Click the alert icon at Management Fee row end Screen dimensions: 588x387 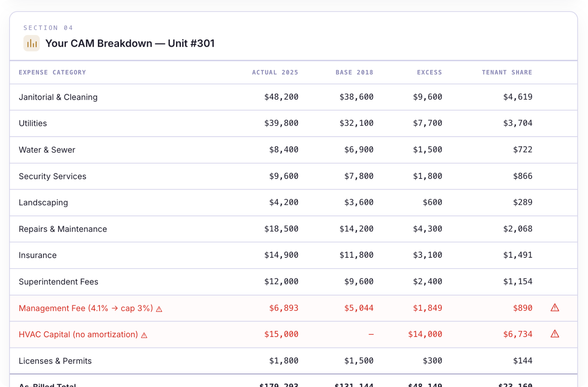[x=555, y=308]
